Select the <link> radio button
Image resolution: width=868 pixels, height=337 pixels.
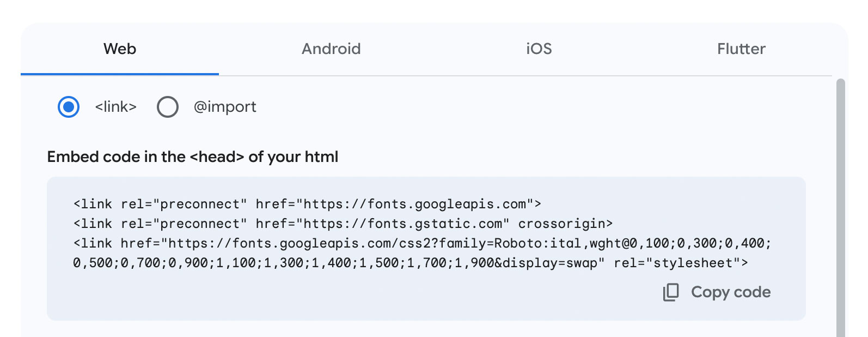(68, 107)
